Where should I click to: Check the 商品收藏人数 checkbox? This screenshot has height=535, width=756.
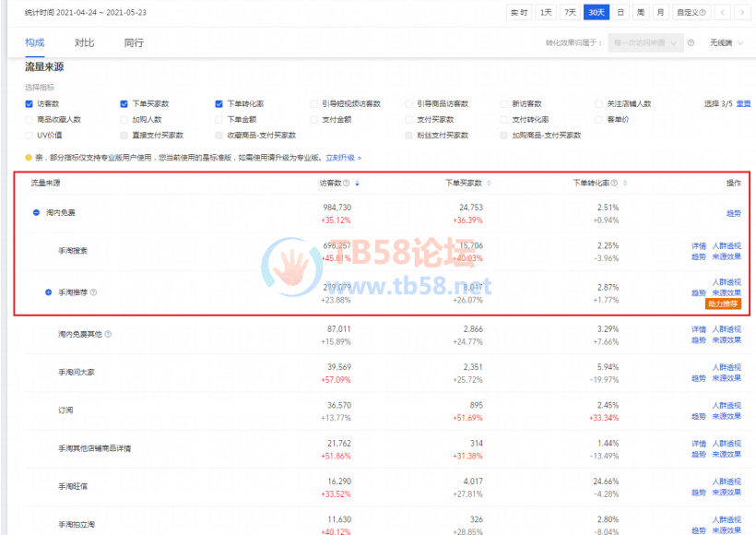tap(29, 120)
